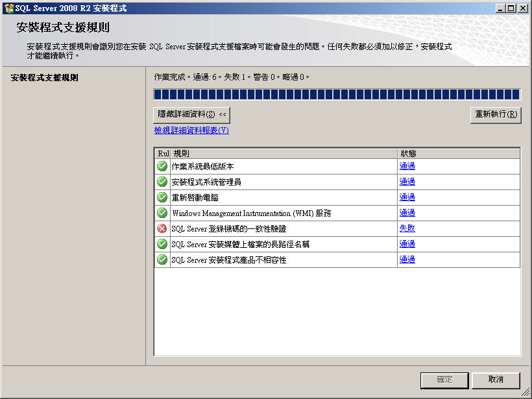The height and width of the screenshot is (399, 532).
Task: Click the green check icon for 重新啓動電腦
Action: pos(162,197)
